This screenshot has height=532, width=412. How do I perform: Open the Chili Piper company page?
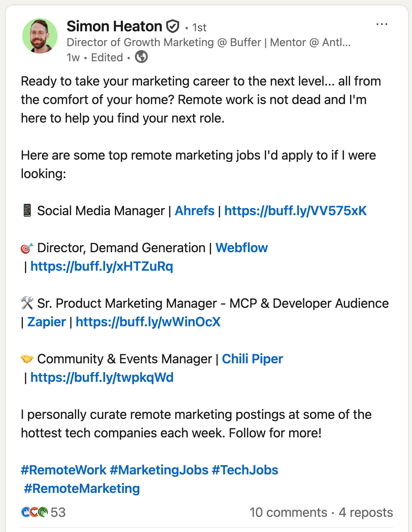[252, 359]
